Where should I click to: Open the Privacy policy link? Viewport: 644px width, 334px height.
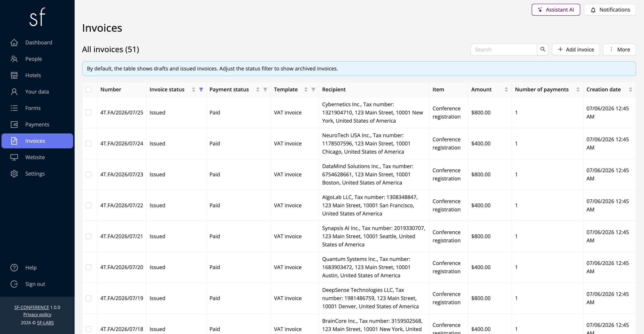click(37, 314)
